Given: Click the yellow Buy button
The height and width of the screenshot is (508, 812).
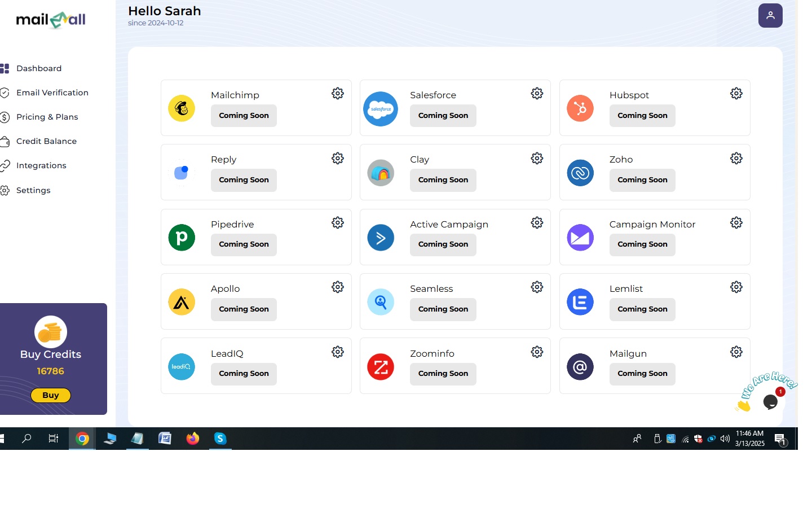Looking at the screenshot, I should [x=51, y=395].
